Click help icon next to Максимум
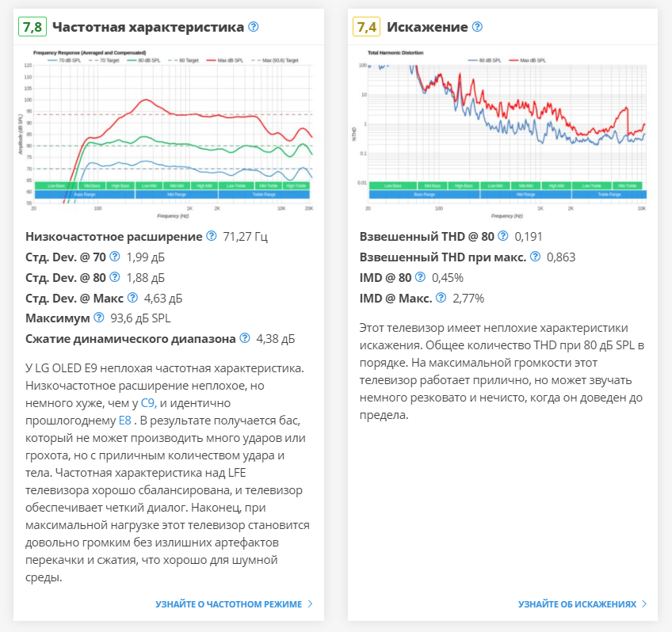The height and width of the screenshot is (632, 672). click(99, 318)
